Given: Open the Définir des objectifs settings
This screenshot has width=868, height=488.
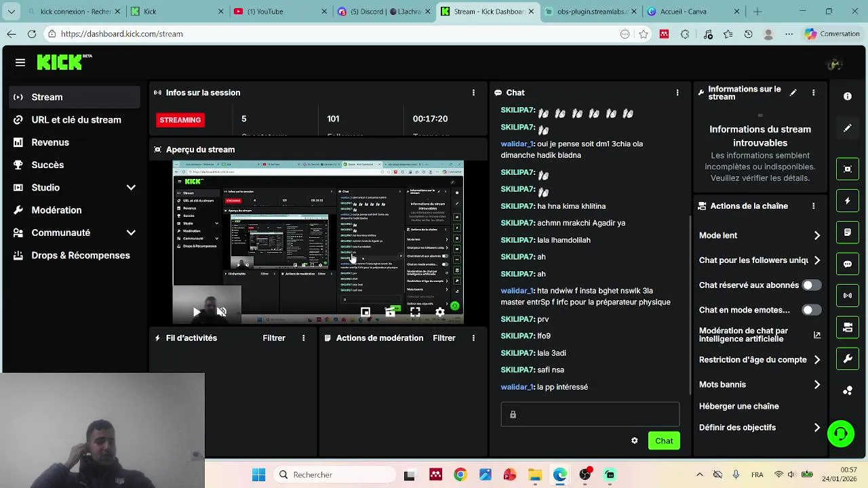Looking at the screenshot, I should pos(759,428).
